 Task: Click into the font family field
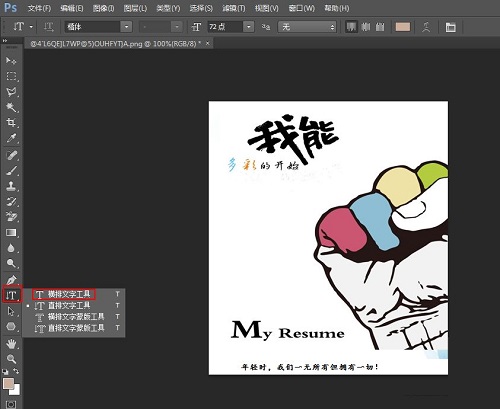92,27
